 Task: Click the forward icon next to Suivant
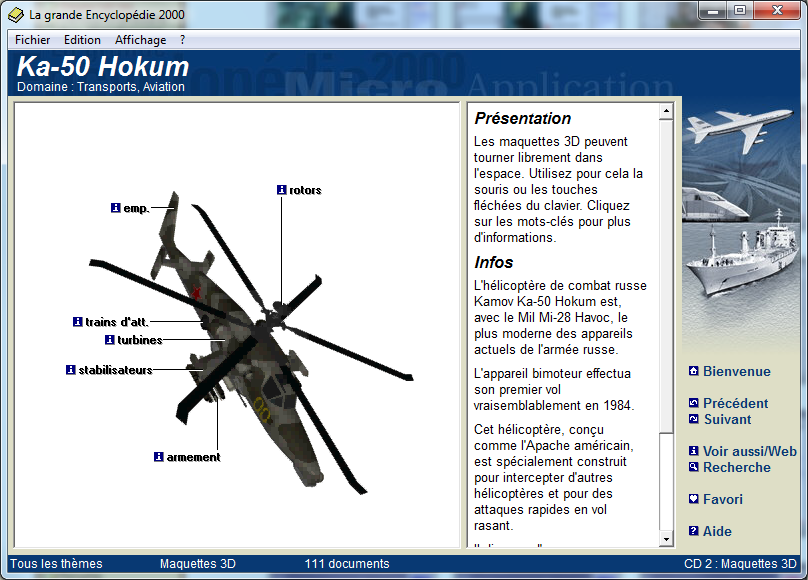coord(694,419)
